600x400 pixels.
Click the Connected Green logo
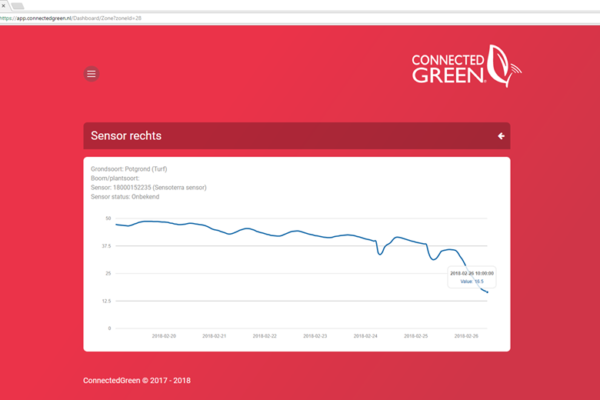click(x=466, y=66)
